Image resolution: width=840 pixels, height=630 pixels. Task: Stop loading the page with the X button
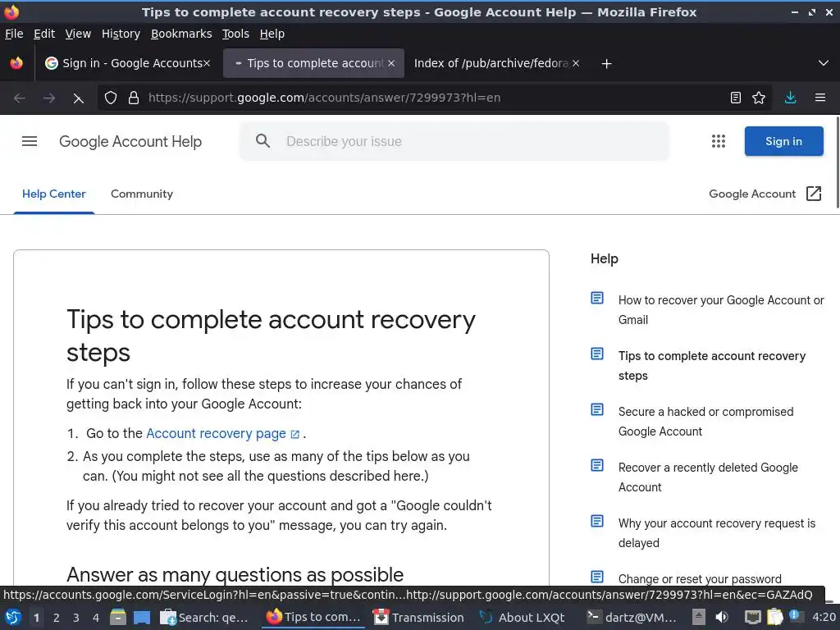(78, 98)
